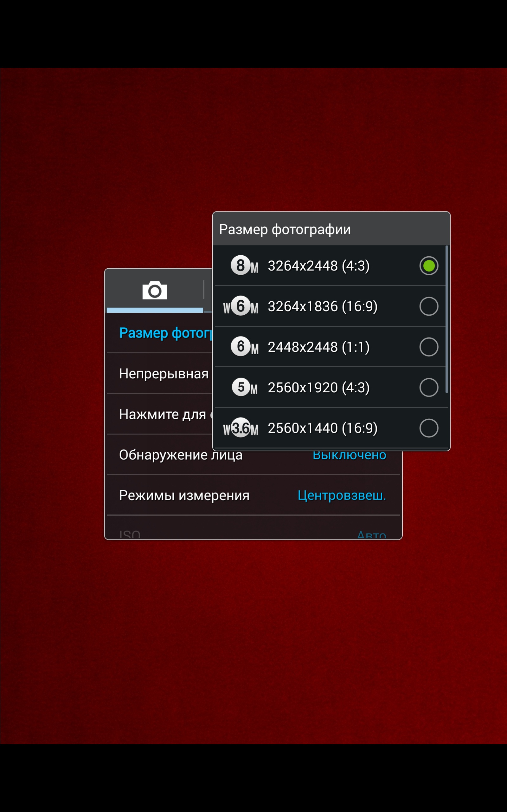Open Обнаружение лица value Выключено
The height and width of the screenshot is (812, 507).
[349, 456]
